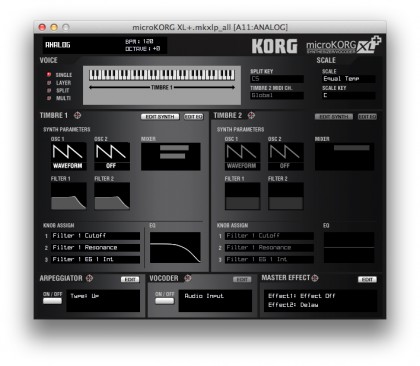This screenshot has width=420, height=366.
Task: Select the MULTI voice mode
Action: [59, 98]
